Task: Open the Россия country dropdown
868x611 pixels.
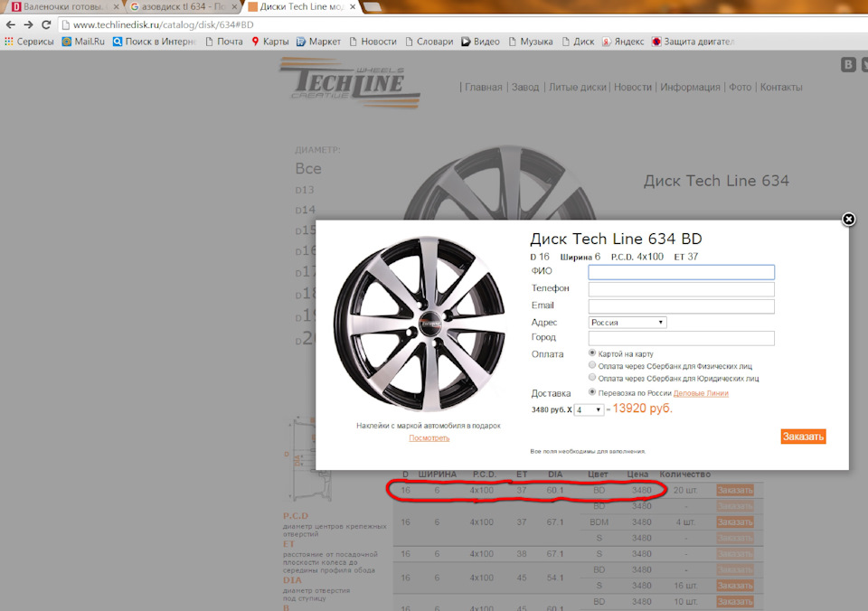Action: (627, 322)
